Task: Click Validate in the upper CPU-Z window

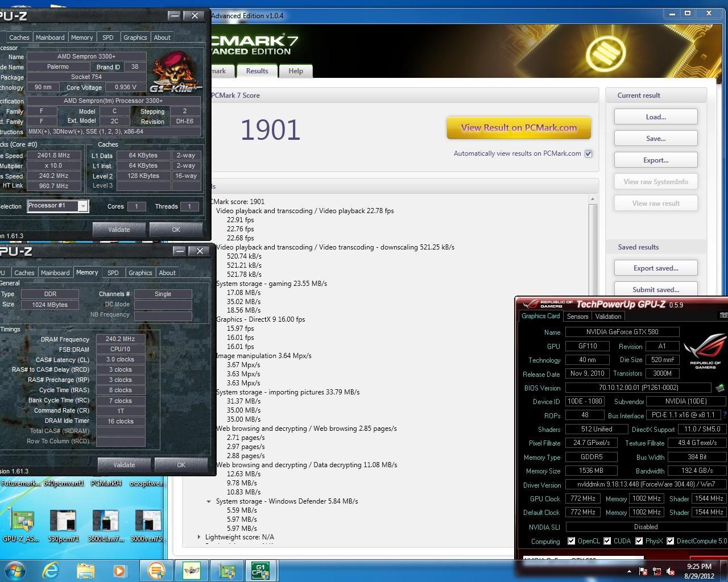Action: pos(119,230)
